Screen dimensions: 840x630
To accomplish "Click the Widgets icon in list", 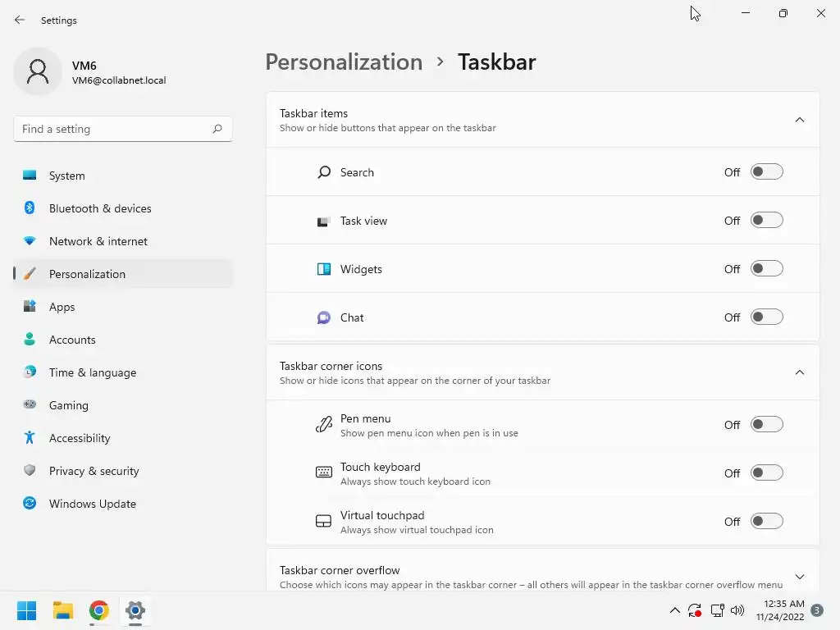I will [x=323, y=269].
